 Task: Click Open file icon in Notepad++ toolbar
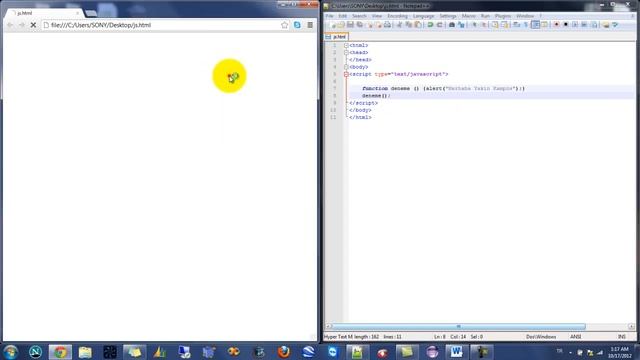(341, 25)
